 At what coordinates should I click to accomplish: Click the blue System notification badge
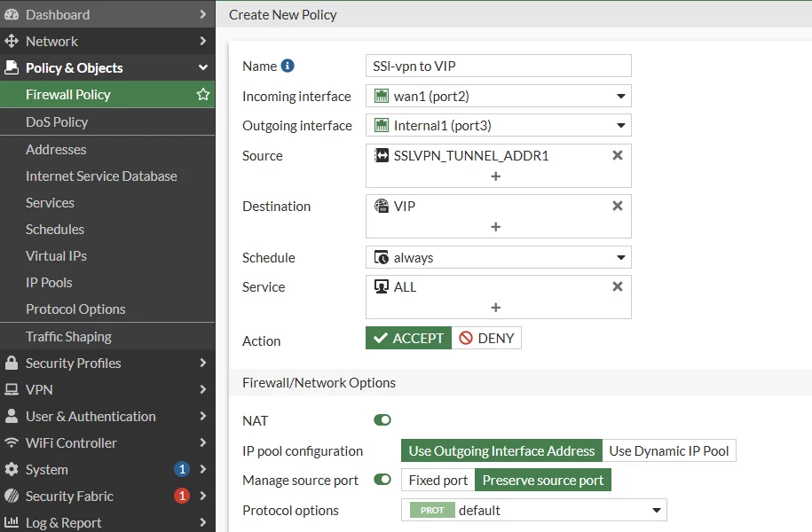click(182, 469)
